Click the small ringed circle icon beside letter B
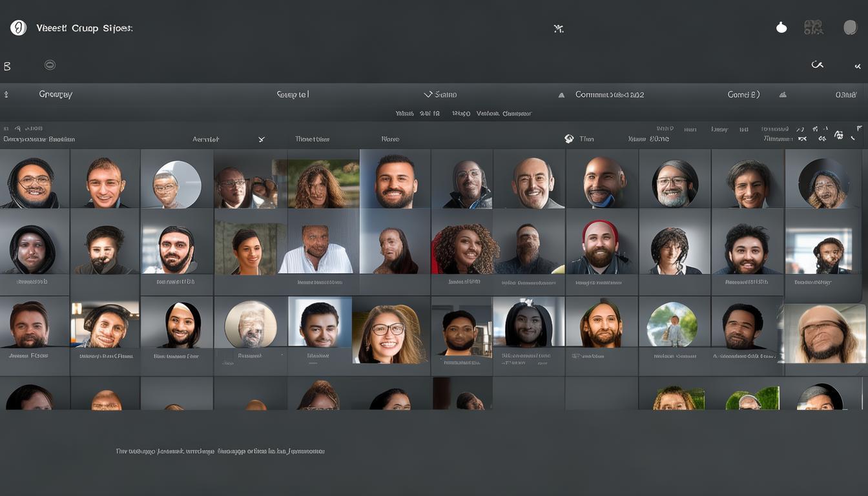The height and width of the screenshot is (496, 868). click(50, 65)
